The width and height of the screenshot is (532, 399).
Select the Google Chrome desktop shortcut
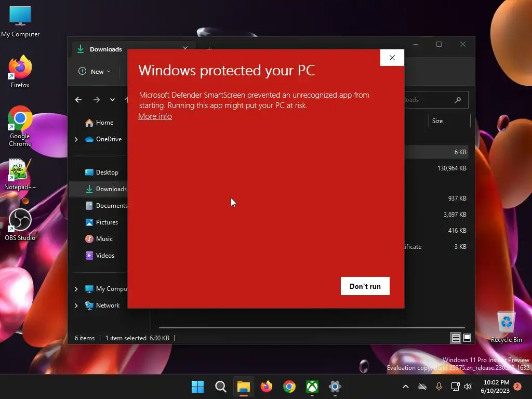pyautogui.click(x=20, y=126)
